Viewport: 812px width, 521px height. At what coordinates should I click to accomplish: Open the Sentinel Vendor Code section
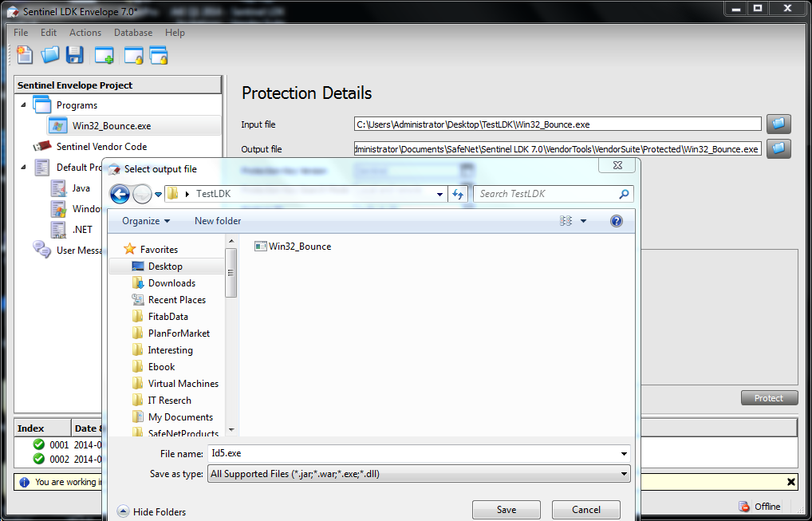pyautogui.click(x=103, y=145)
